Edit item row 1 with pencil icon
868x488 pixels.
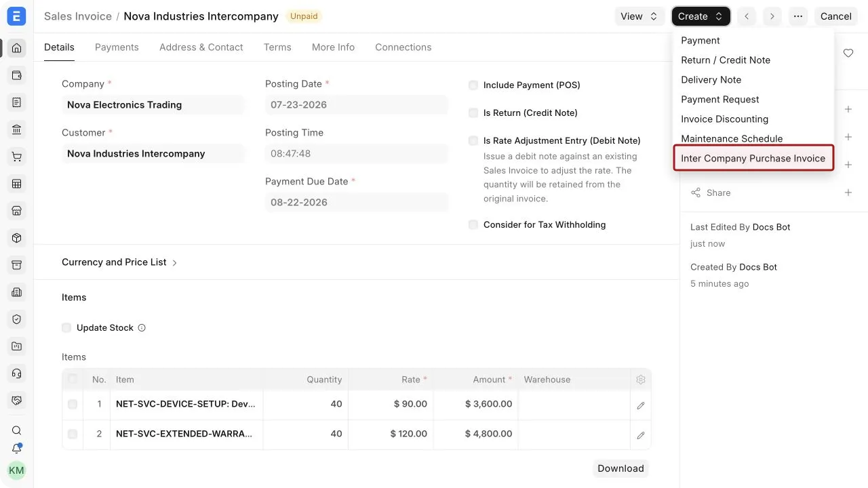641,405
